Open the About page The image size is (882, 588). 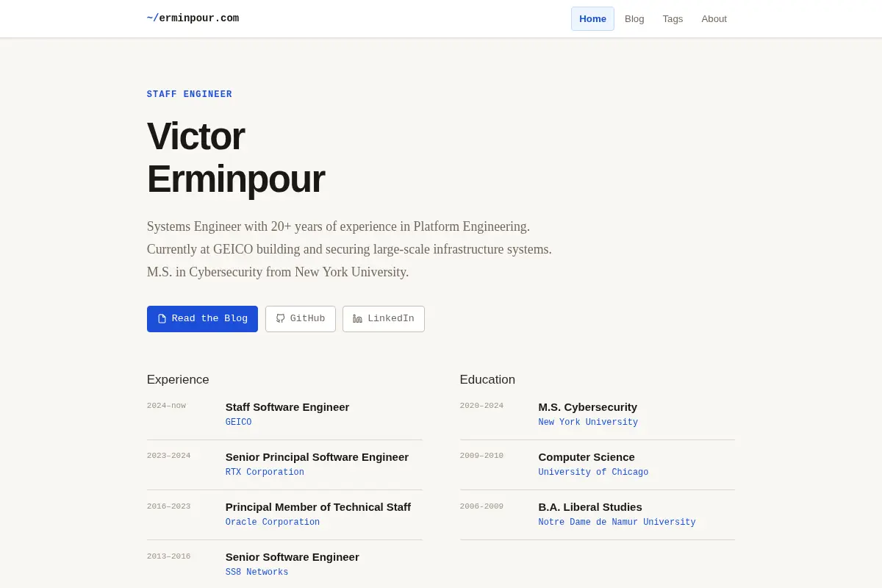714,19
